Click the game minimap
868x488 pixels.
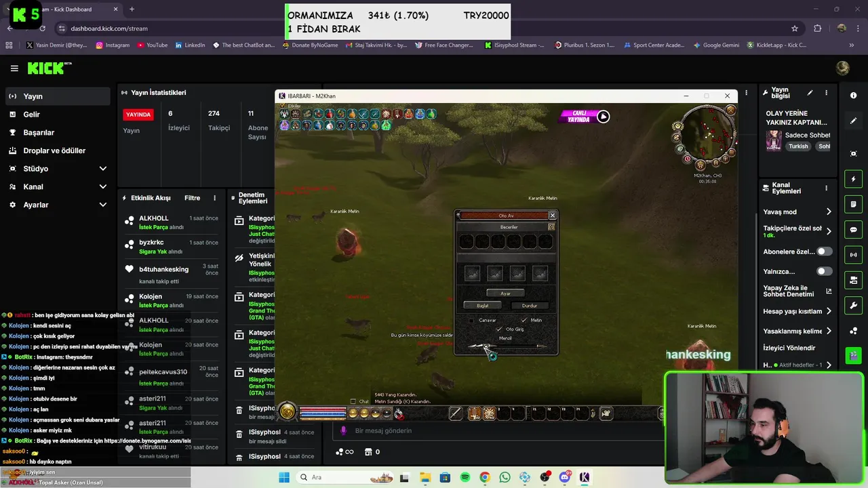coord(709,134)
